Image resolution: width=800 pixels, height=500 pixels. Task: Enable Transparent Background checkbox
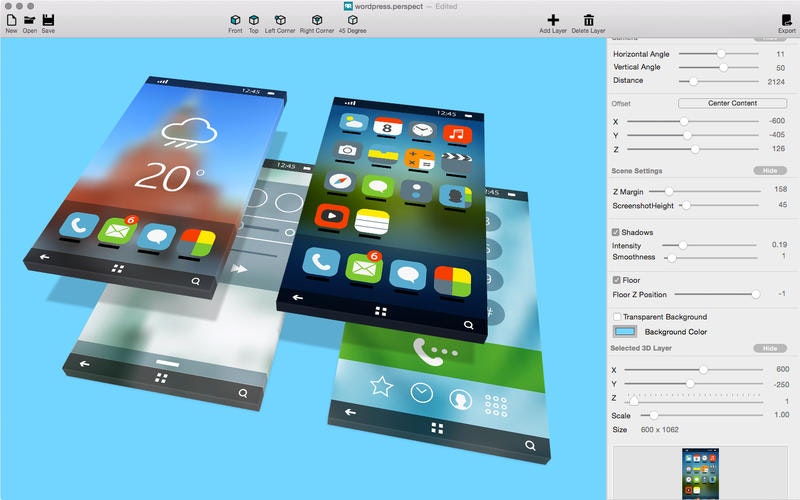click(x=617, y=317)
